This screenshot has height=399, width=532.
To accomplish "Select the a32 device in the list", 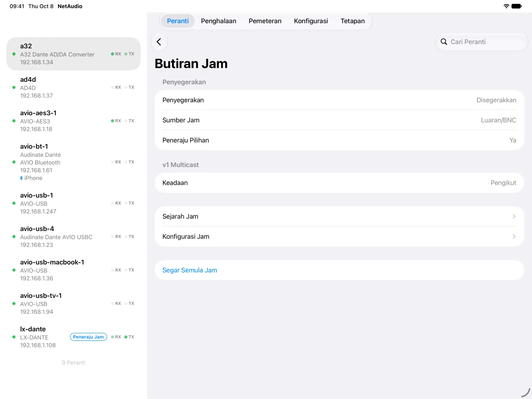I will pyautogui.click(x=73, y=54).
